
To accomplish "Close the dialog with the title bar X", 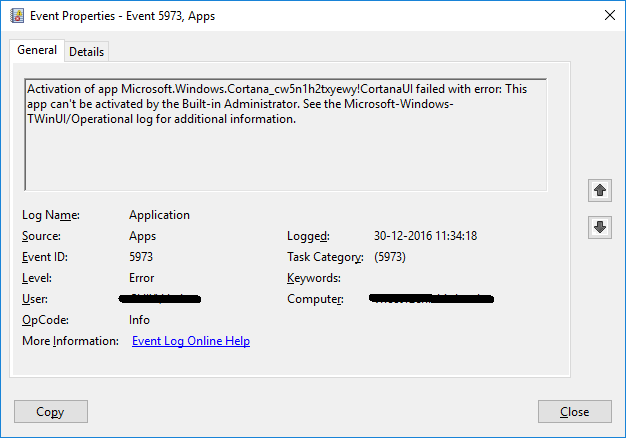I will tap(609, 16).
